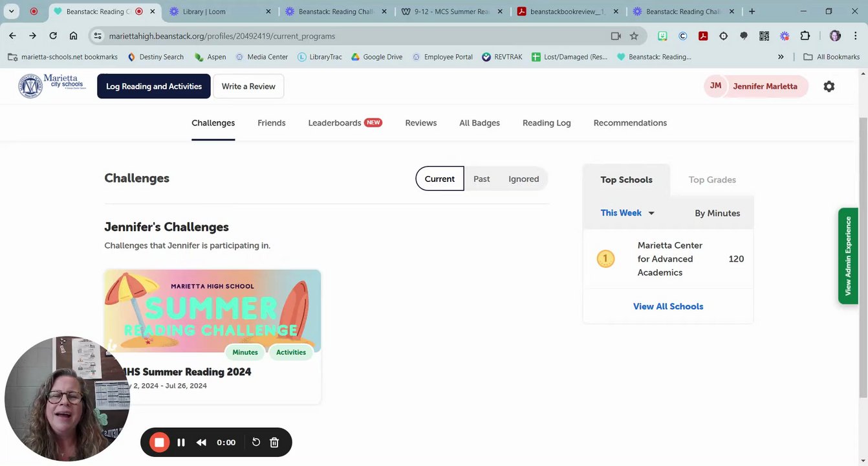This screenshot has height=466, width=868.
Task: Open a new browser tab
Action: tap(752, 11)
